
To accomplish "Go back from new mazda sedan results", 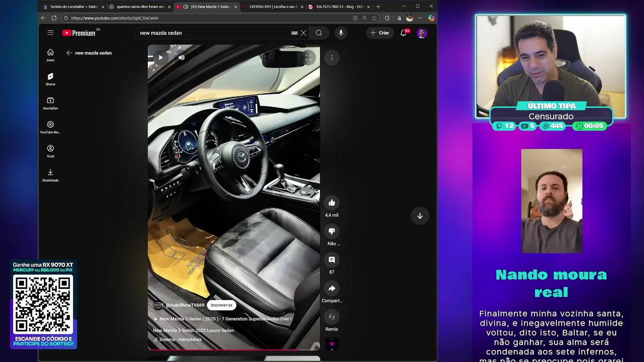I will [x=69, y=53].
